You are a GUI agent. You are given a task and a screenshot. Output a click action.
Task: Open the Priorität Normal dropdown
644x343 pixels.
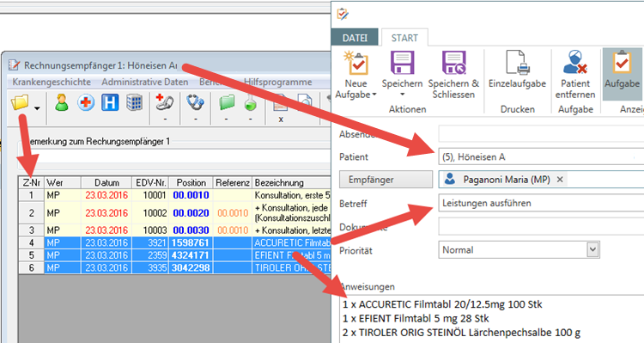[592, 249]
